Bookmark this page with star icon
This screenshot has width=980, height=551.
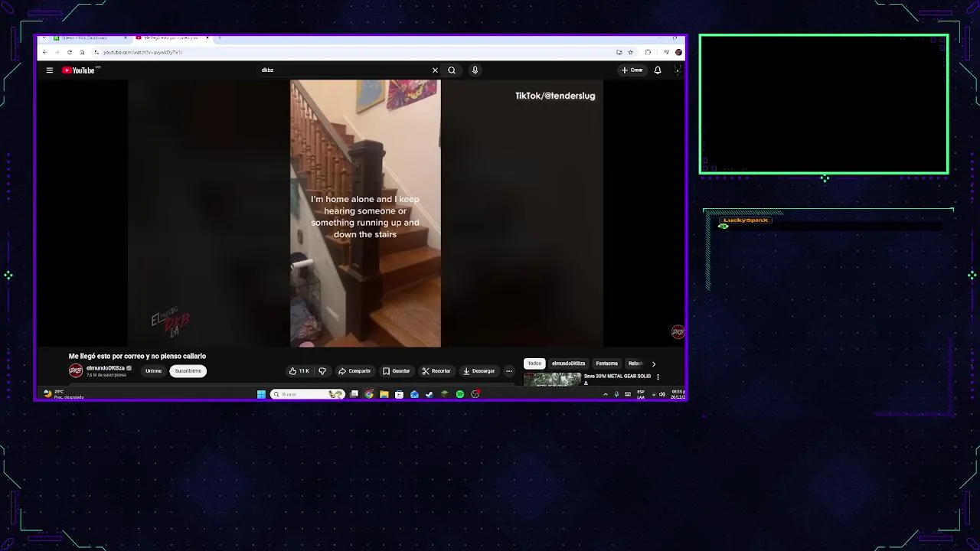tap(630, 52)
